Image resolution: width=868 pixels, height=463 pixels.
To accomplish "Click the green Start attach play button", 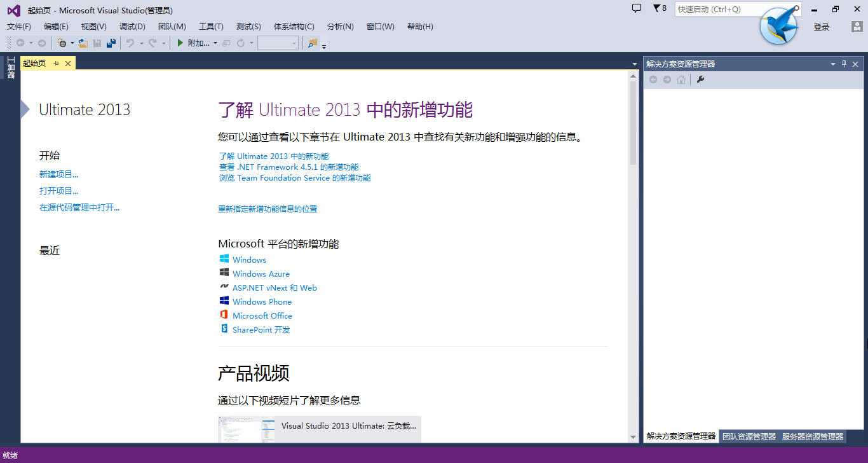I will 180,43.
